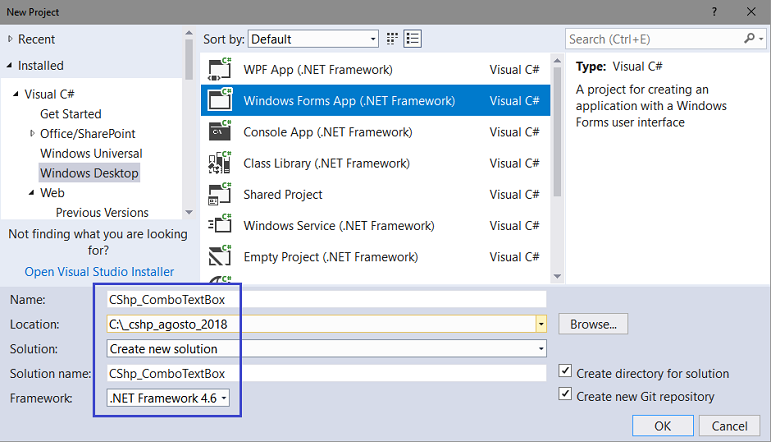Click the Empty Project icon

(220, 257)
